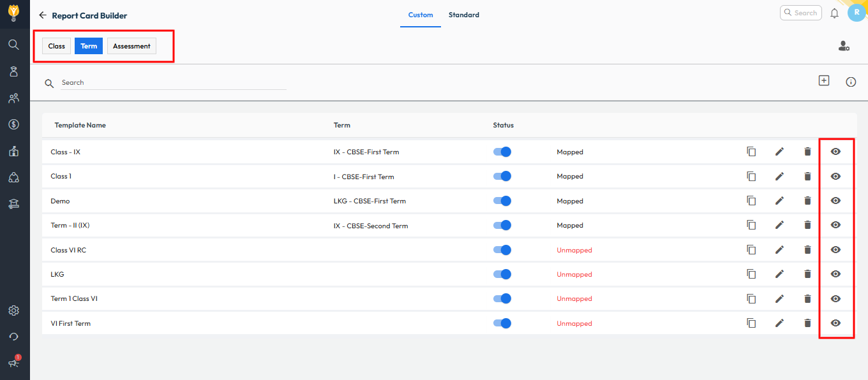
Task: Preview the Term - II (IX) template
Action: tap(835, 225)
